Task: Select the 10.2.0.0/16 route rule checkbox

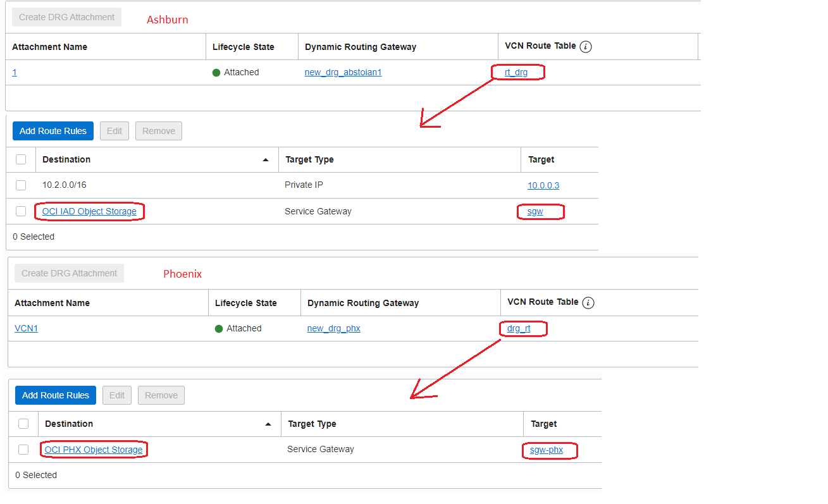Action: pyautogui.click(x=21, y=185)
